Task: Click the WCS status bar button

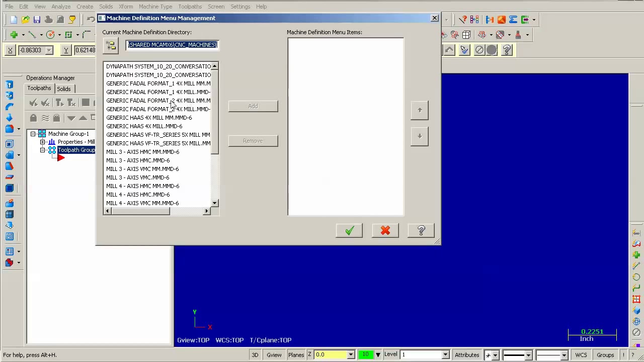Action: [x=581, y=355]
